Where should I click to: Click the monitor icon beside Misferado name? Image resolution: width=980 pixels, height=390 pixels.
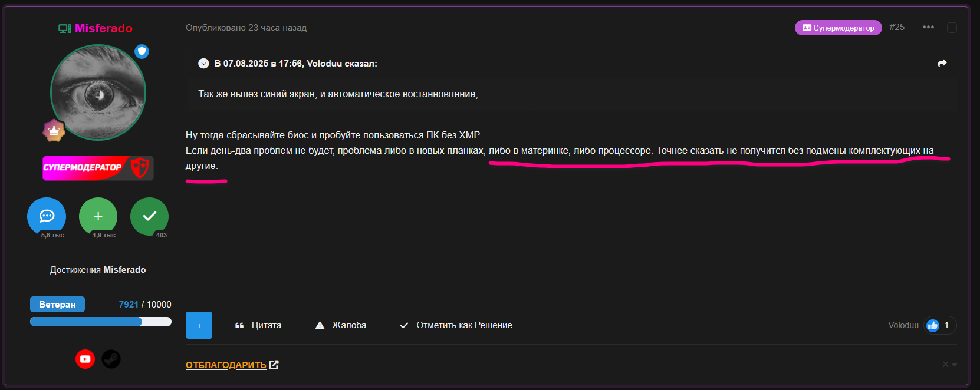point(65,28)
